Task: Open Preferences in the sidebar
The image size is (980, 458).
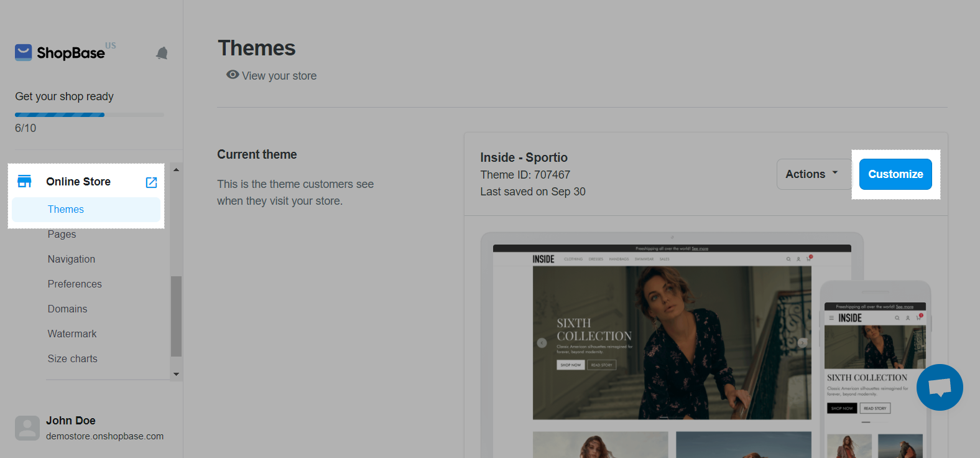Action: point(75,284)
